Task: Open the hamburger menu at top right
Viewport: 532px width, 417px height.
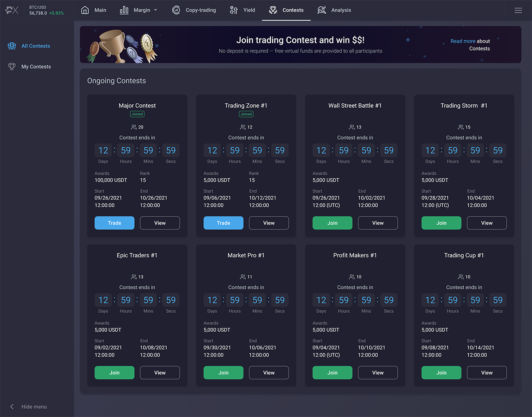Action: (518, 10)
